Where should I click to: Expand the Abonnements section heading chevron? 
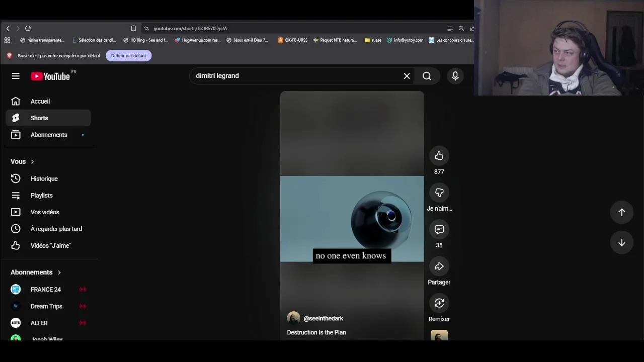pyautogui.click(x=59, y=273)
